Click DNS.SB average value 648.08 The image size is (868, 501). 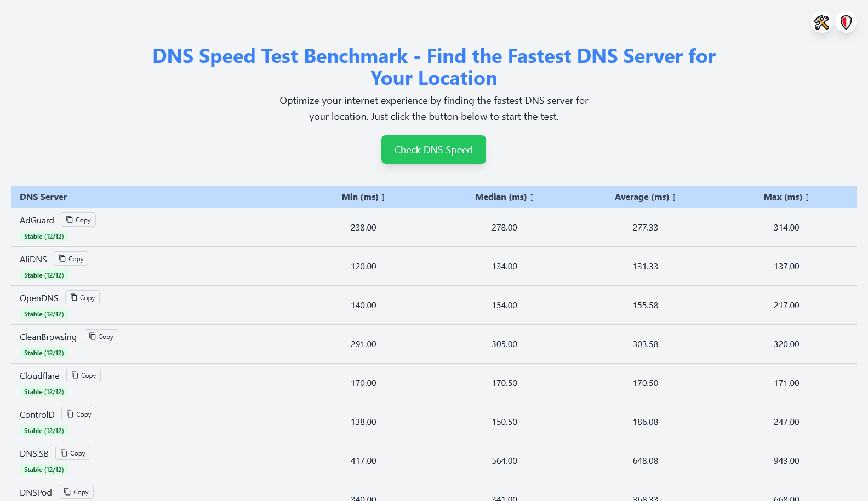coord(646,460)
